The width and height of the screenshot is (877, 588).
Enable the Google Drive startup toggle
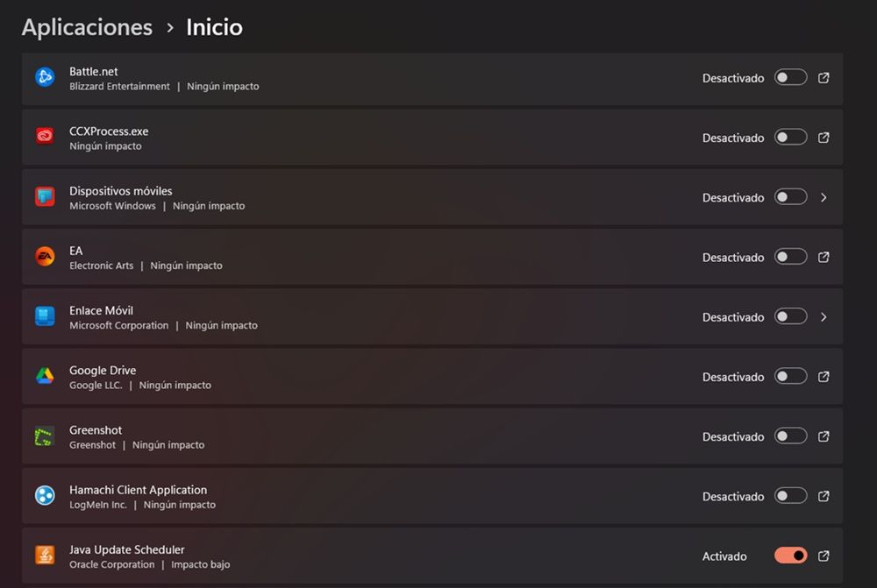coord(790,376)
